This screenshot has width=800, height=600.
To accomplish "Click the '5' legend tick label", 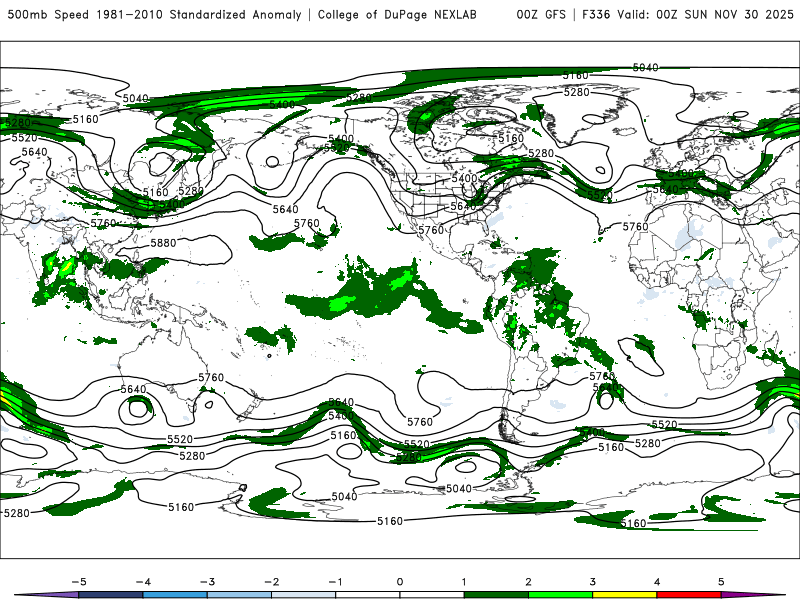I will tap(721, 582).
